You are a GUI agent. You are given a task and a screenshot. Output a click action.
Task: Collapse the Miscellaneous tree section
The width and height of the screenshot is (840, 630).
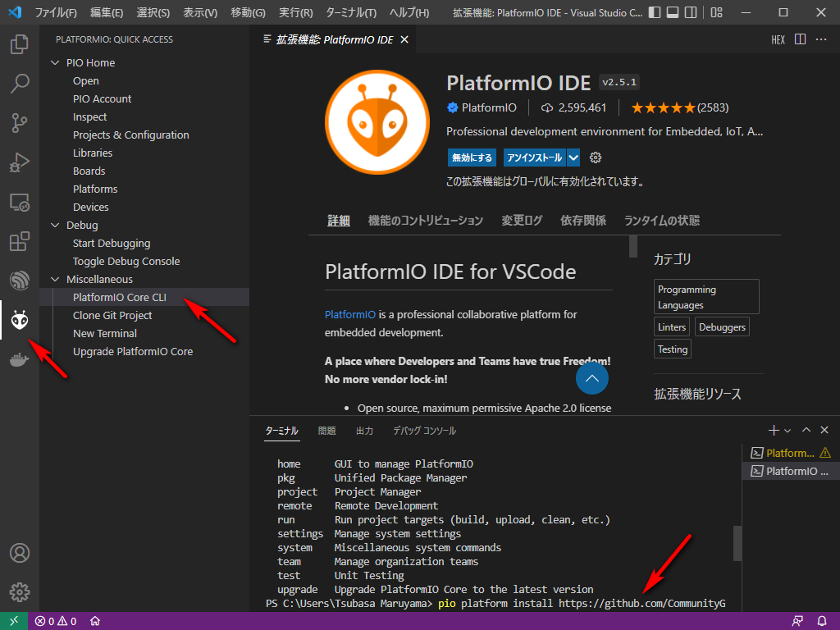[55, 279]
